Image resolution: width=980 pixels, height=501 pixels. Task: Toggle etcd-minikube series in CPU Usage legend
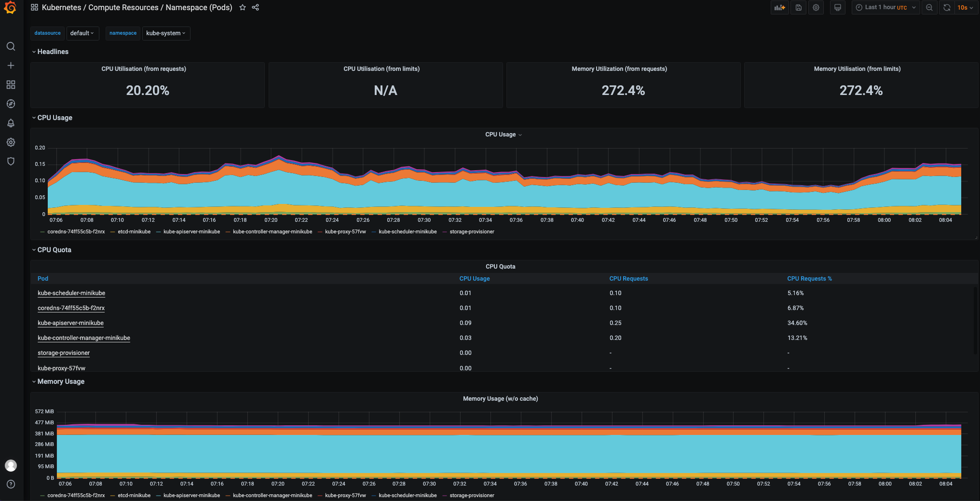(x=134, y=232)
